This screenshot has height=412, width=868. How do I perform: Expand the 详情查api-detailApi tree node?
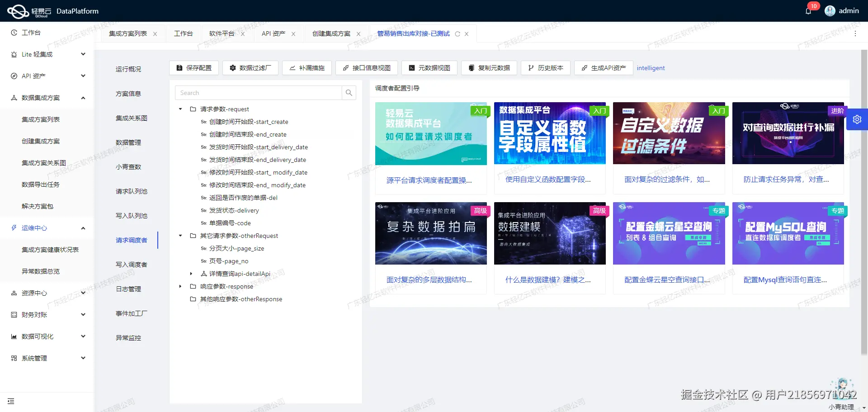coord(191,274)
